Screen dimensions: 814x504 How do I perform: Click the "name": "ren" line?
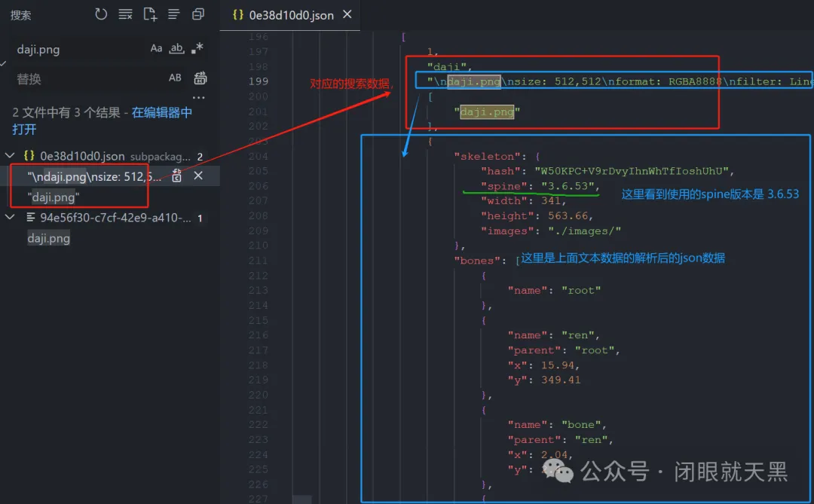pos(553,335)
